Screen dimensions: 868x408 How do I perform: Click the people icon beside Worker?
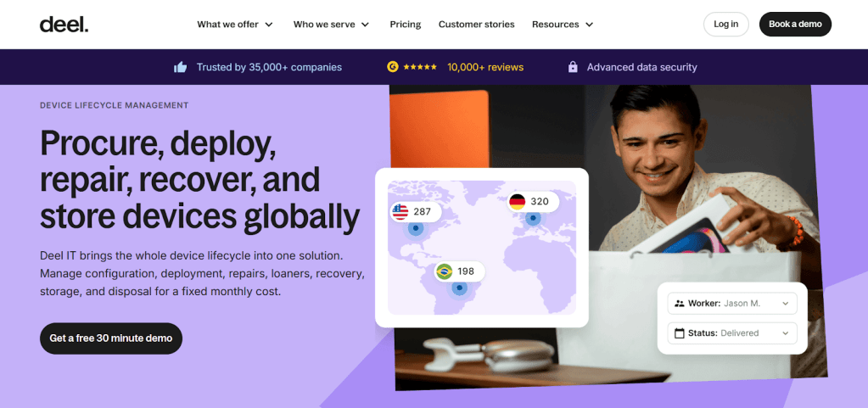[680, 303]
